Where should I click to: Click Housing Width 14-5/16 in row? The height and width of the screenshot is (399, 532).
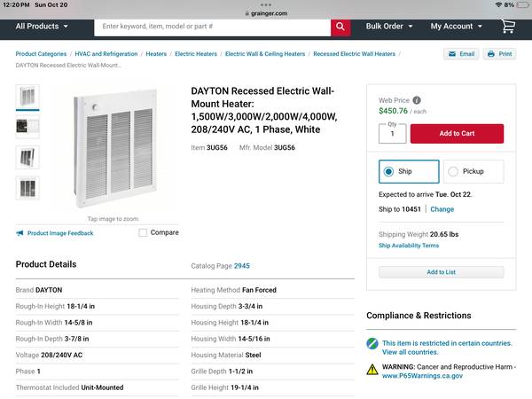pos(273,339)
